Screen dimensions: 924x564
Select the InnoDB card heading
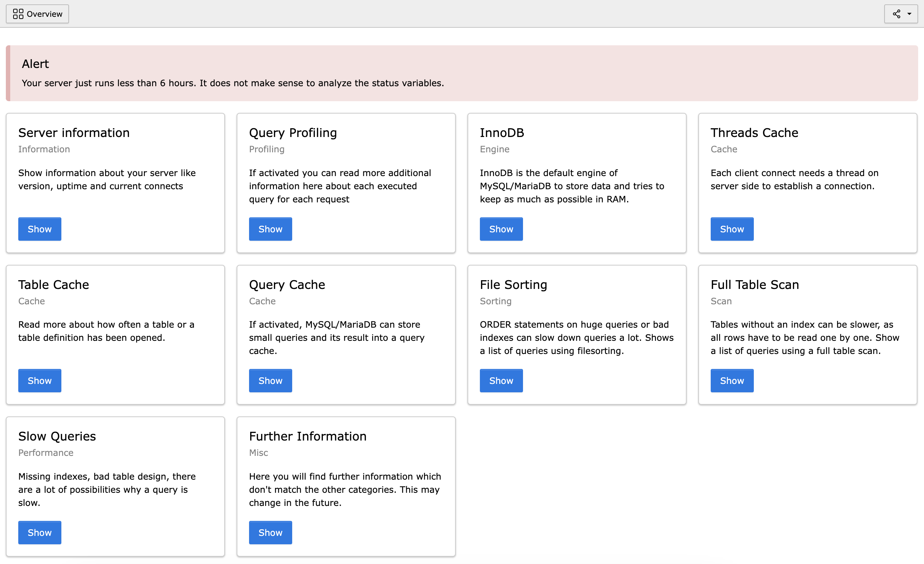[x=502, y=132]
